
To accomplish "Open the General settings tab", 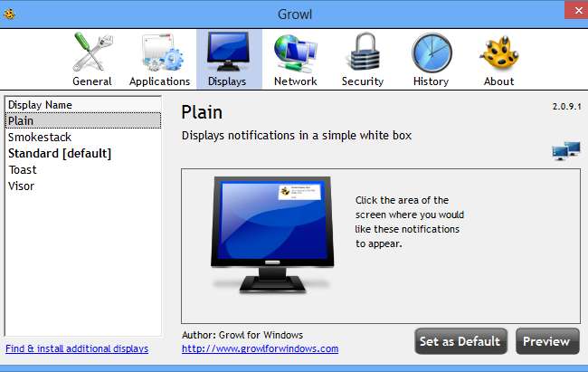I will pos(92,60).
